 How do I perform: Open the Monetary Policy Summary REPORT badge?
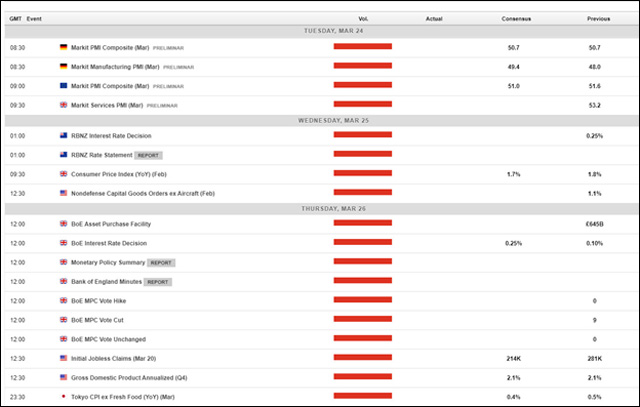coord(161,262)
